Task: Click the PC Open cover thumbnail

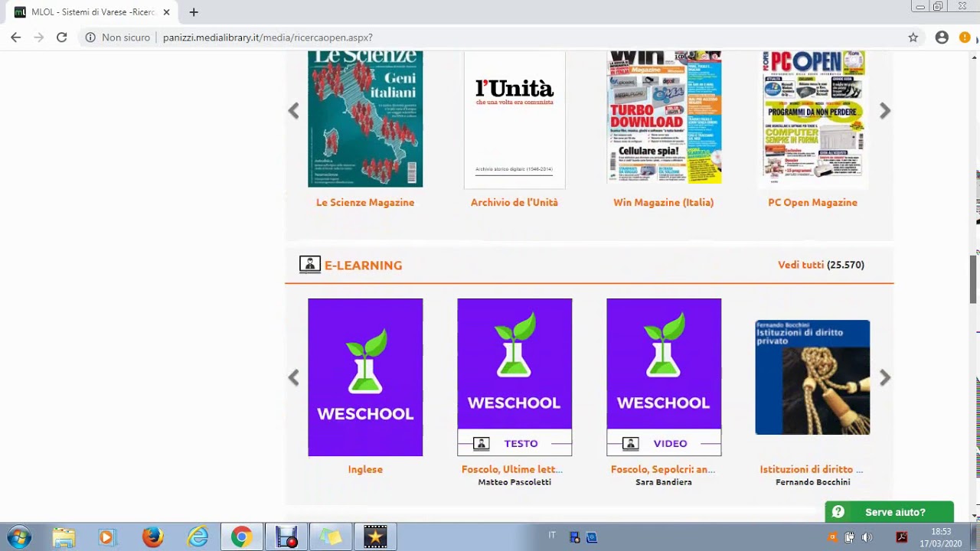Action: point(813,117)
